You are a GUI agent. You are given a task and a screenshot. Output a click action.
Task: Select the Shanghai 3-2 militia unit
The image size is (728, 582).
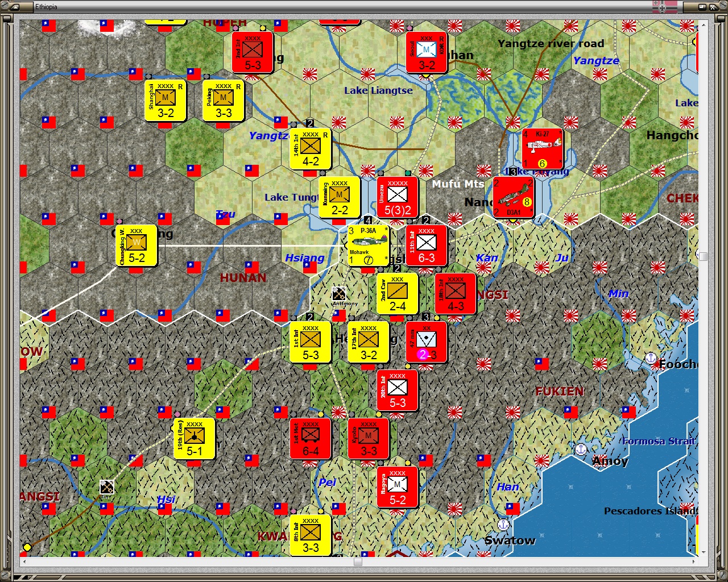[166, 101]
